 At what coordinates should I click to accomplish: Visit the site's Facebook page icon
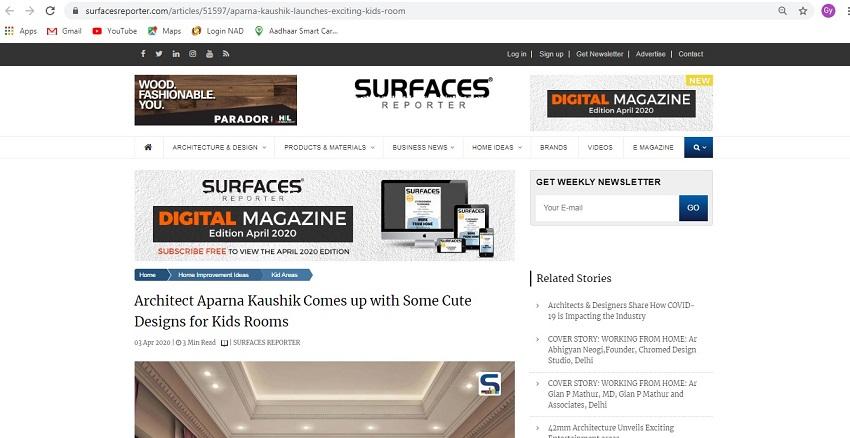pyautogui.click(x=143, y=54)
